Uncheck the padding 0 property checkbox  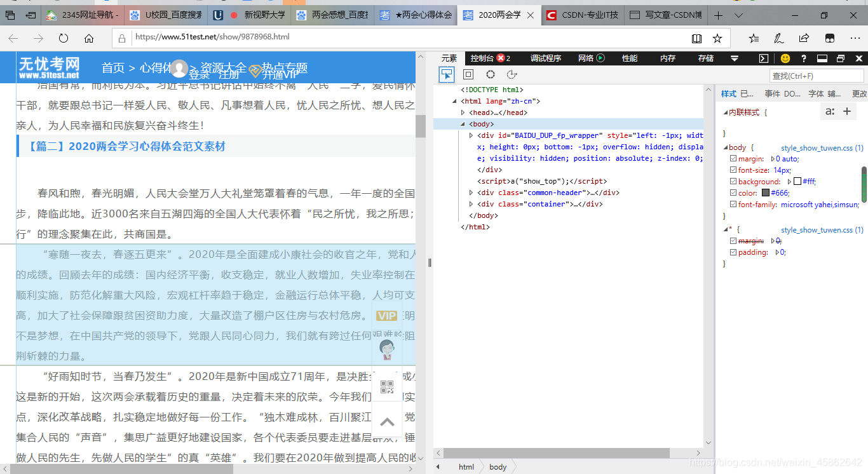click(733, 253)
